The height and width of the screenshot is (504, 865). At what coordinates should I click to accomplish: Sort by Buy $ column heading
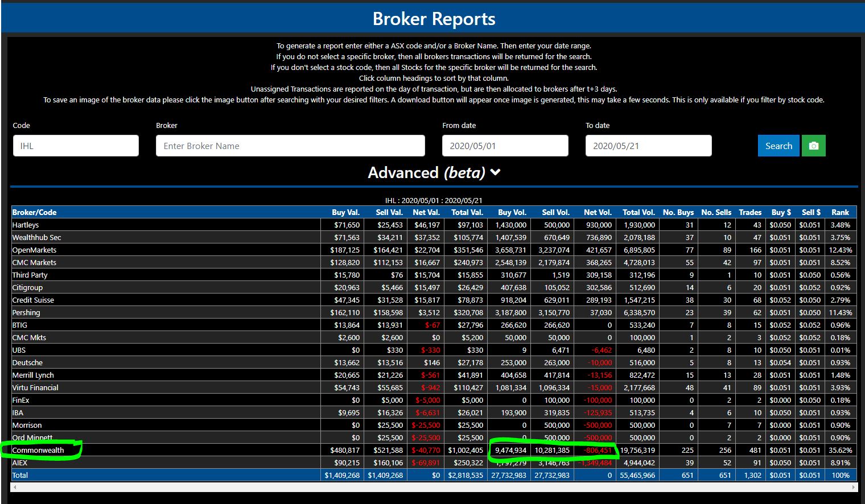781,212
